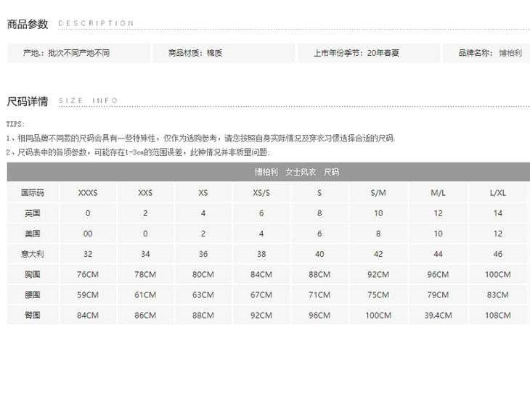The width and height of the screenshot is (530, 420).
Task: Select the 英国 row label
Action: (x=32, y=213)
